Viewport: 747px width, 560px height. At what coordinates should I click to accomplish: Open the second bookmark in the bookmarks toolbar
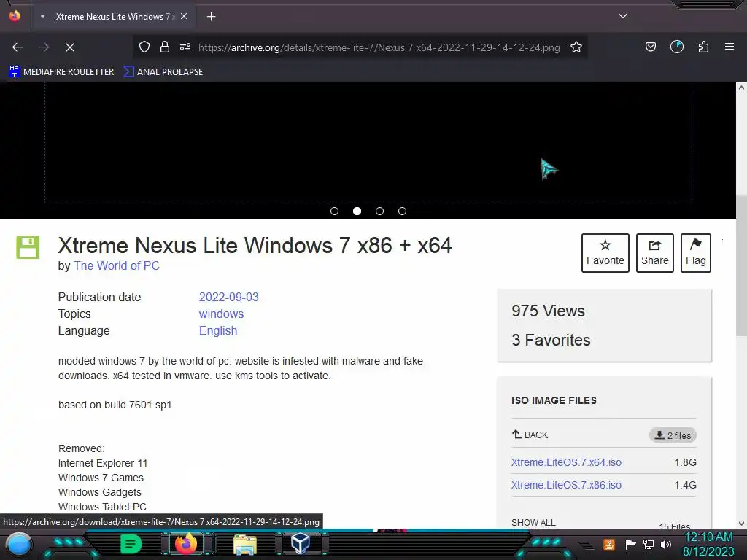[x=163, y=72]
